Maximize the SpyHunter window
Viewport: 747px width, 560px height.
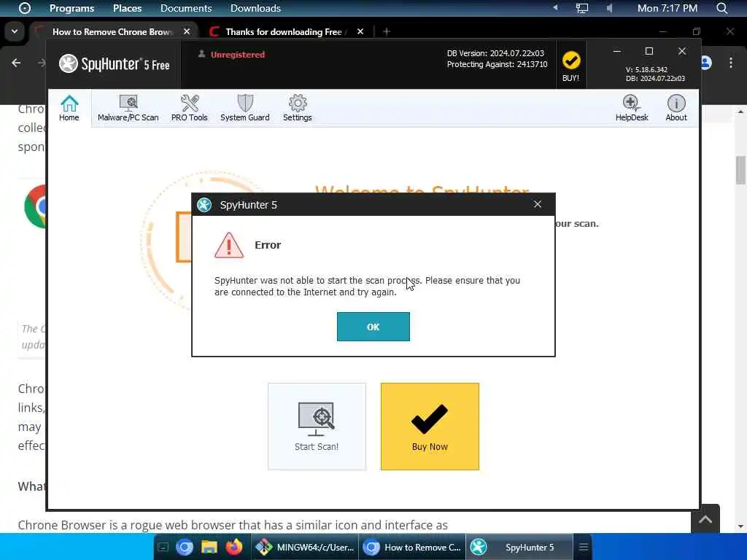point(649,51)
